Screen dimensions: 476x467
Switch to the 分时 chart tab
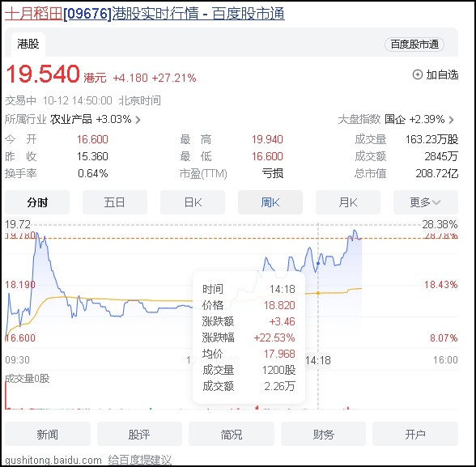coord(37,202)
